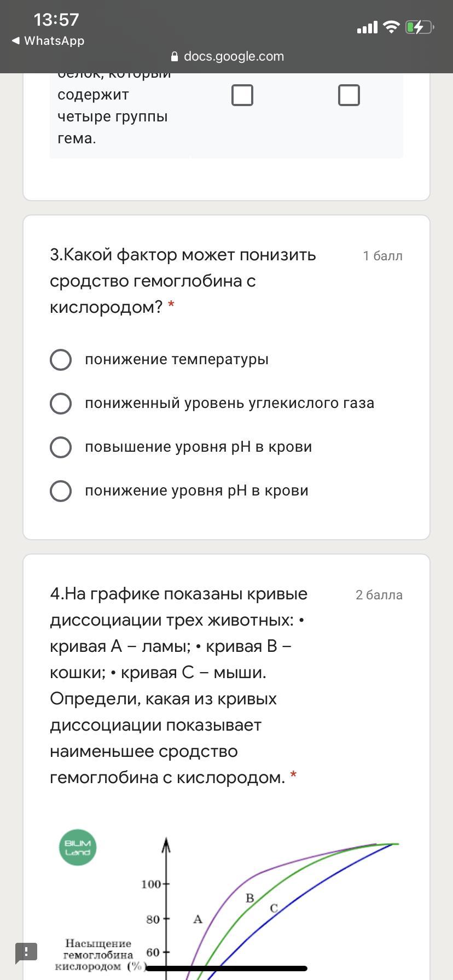Select 'пониженный уровень углекислого газа' option

(x=61, y=404)
